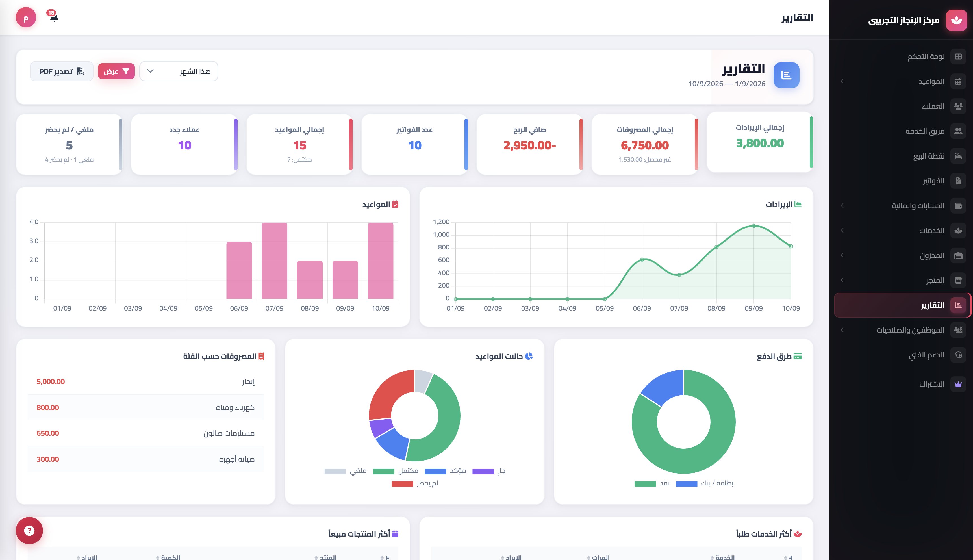Open the user avatar menu
Viewport: 973px width, 560px height.
click(x=26, y=17)
